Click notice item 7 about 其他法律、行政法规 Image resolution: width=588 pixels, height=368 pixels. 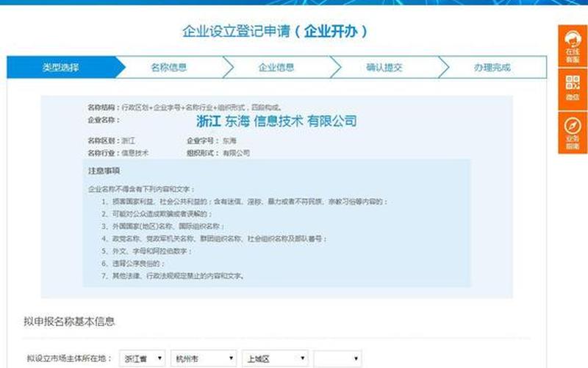173,276
